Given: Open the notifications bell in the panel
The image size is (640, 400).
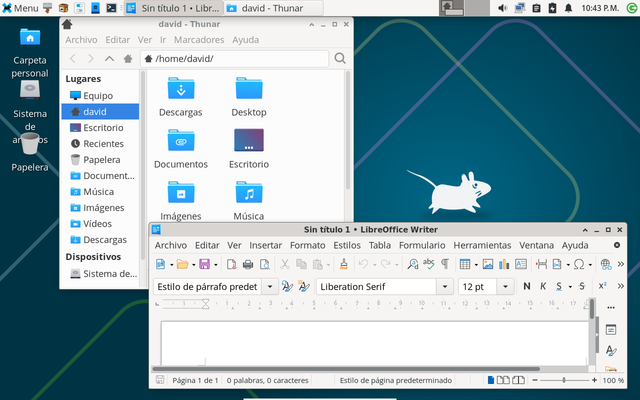Looking at the screenshot, I should coord(568,8).
